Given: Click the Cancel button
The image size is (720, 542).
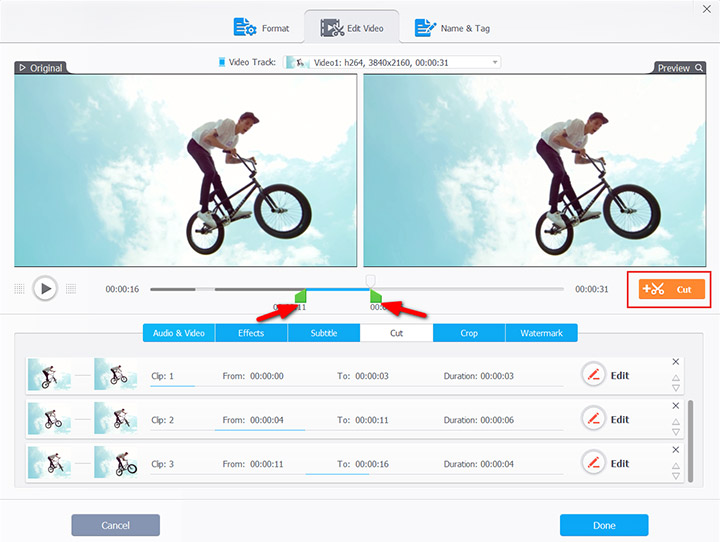Looking at the screenshot, I should point(116,525).
